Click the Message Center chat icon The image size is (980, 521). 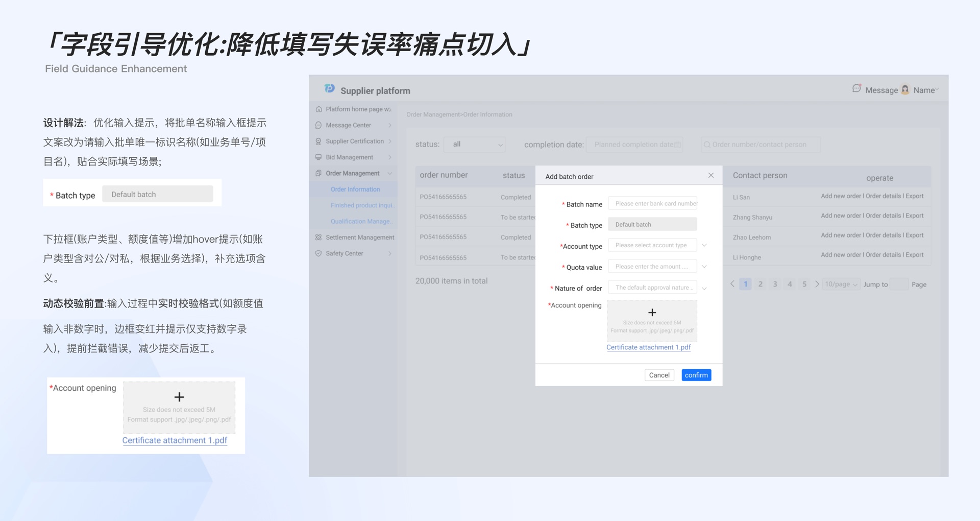[x=318, y=125]
